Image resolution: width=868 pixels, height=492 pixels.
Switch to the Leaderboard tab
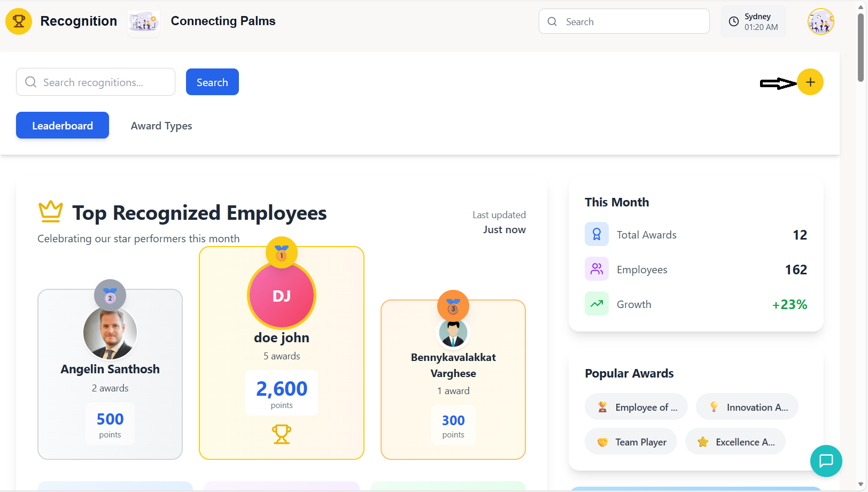[x=63, y=126]
